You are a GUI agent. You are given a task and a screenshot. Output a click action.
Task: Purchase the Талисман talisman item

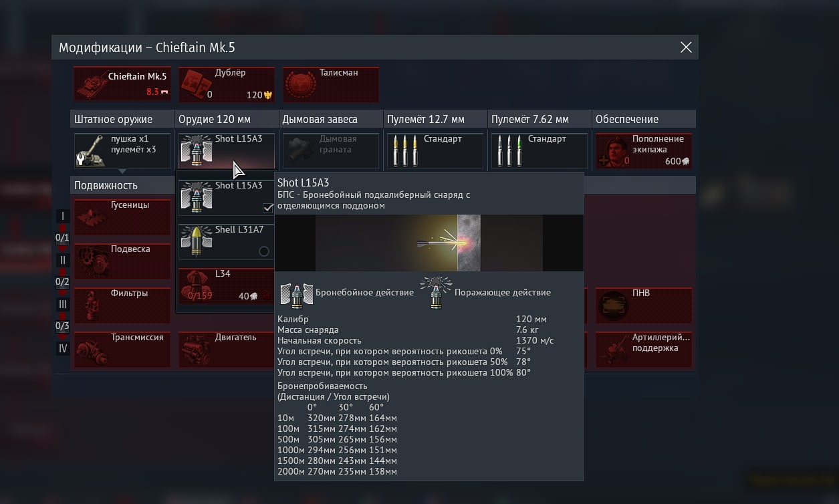(x=331, y=84)
